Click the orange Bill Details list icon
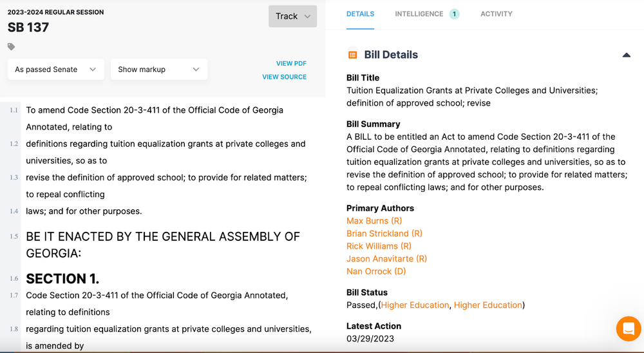The width and height of the screenshot is (644, 353). tap(352, 55)
